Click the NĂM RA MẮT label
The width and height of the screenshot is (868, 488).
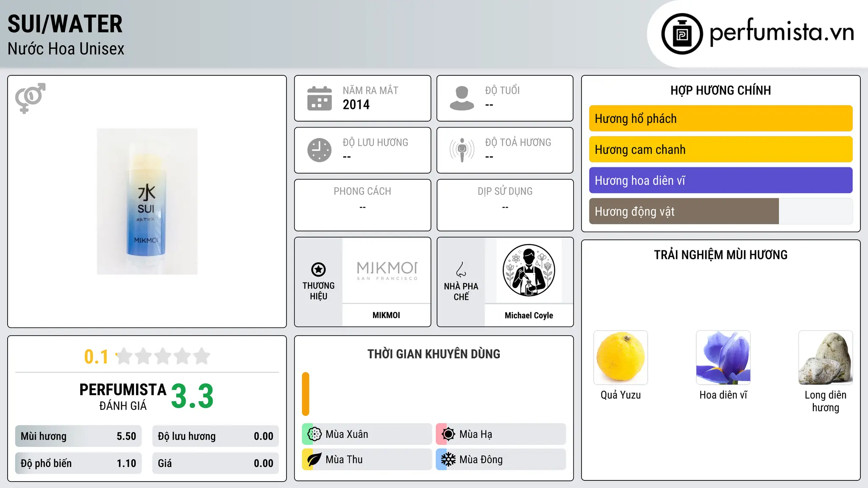click(x=370, y=90)
